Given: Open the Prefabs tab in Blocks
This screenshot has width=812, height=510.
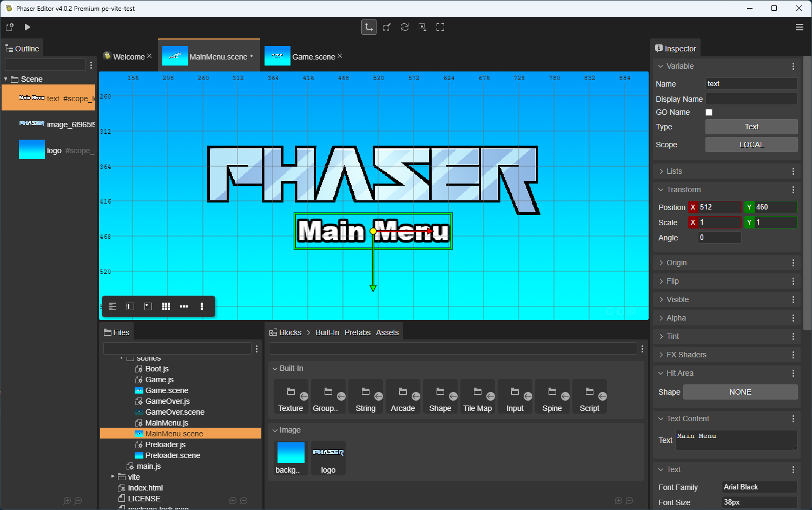Looking at the screenshot, I should pyautogui.click(x=358, y=332).
